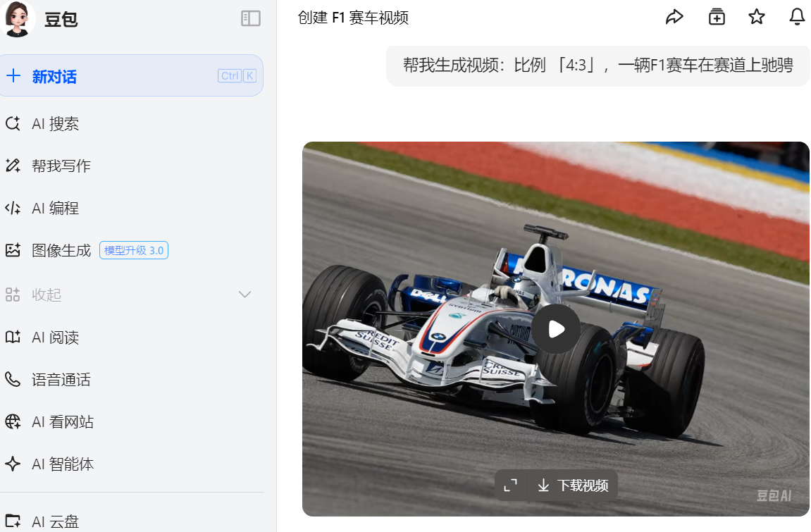811x532 pixels.
Task: Play the F1 race car video
Action: (556, 329)
